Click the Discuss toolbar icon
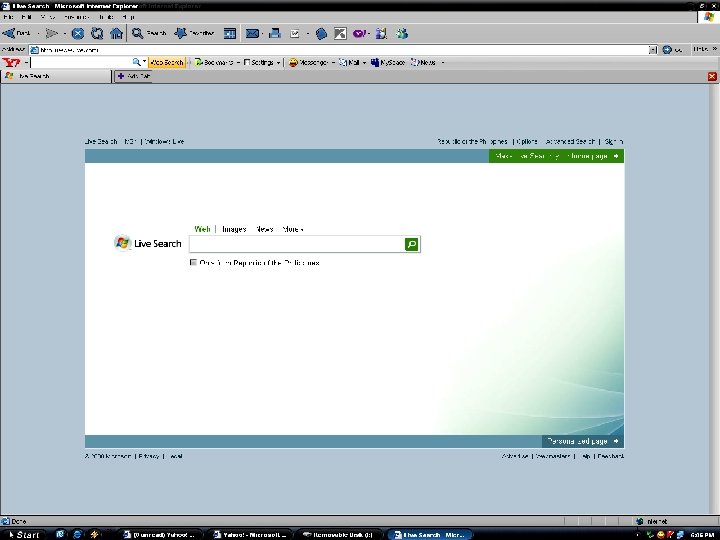Image resolution: width=720 pixels, height=540 pixels. tap(321, 34)
